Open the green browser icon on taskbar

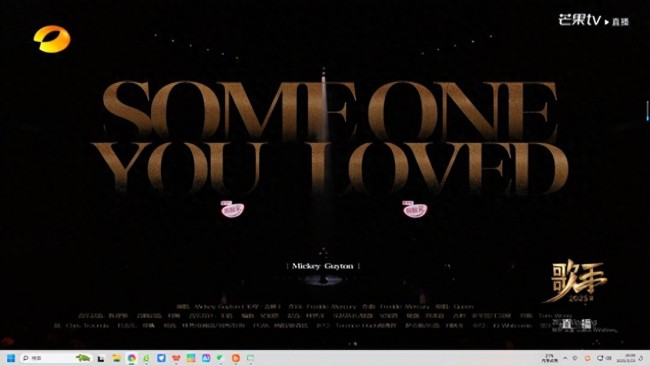pos(146,358)
